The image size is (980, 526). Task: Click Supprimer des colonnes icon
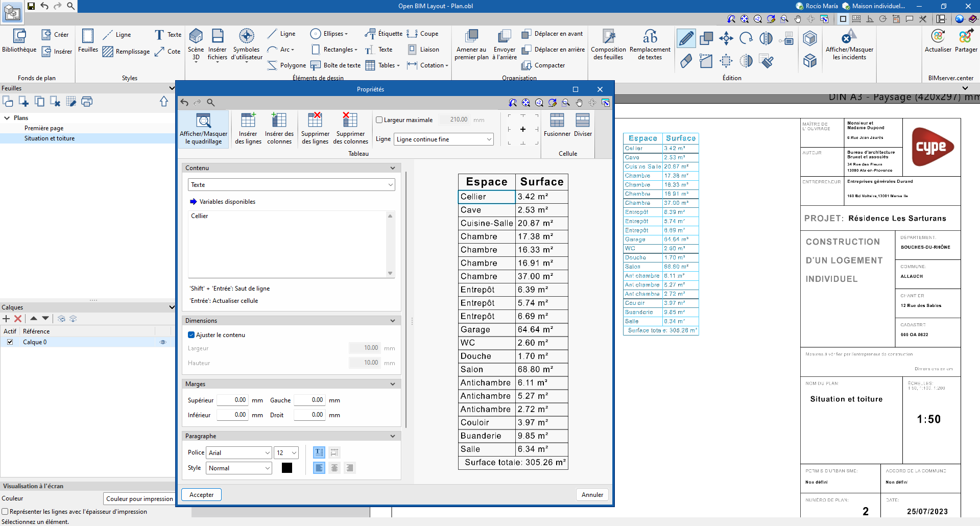click(x=350, y=121)
